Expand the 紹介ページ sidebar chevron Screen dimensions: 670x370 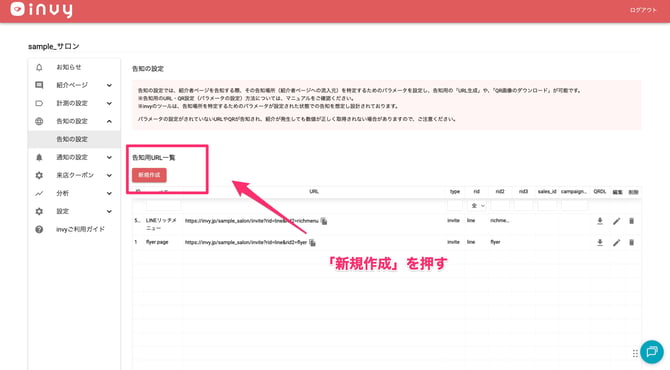(x=109, y=85)
